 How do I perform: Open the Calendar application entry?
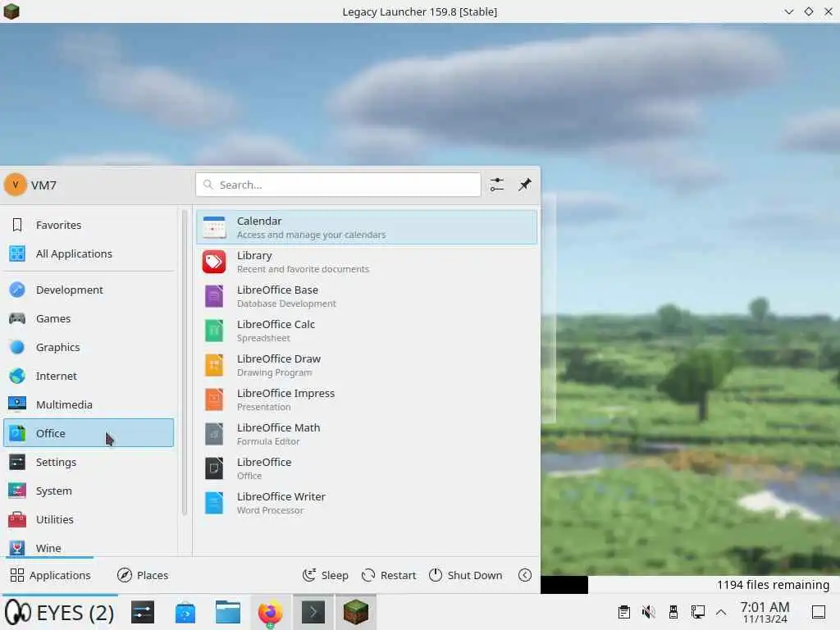pos(367,227)
